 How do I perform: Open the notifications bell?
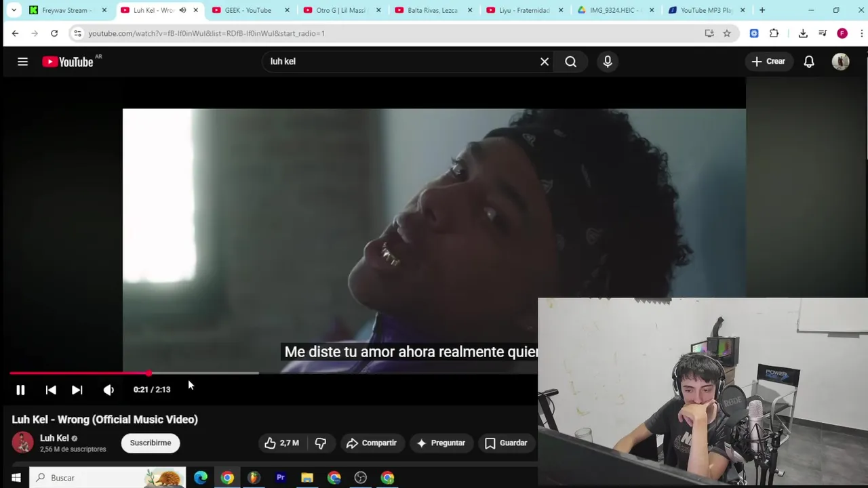click(x=809, y=62)
